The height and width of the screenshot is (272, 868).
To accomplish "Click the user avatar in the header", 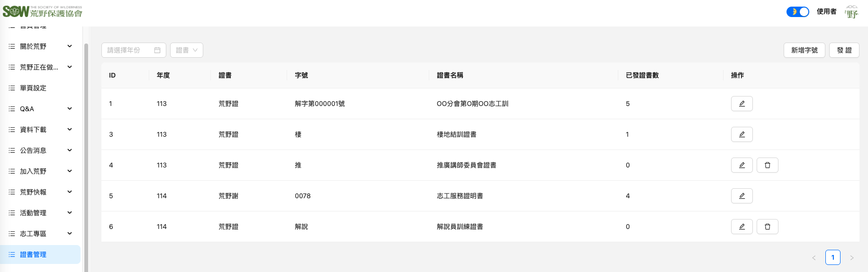I will (851, 12).
